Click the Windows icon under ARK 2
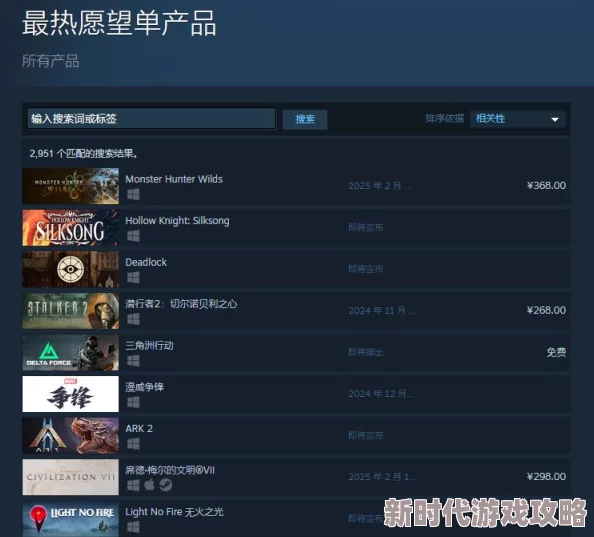 click(x=133, y=444)
